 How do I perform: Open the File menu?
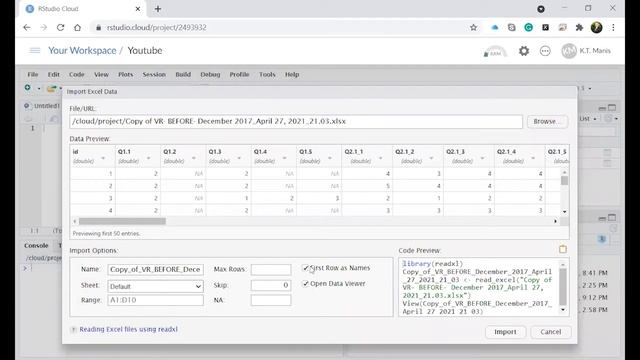[33, 74]
